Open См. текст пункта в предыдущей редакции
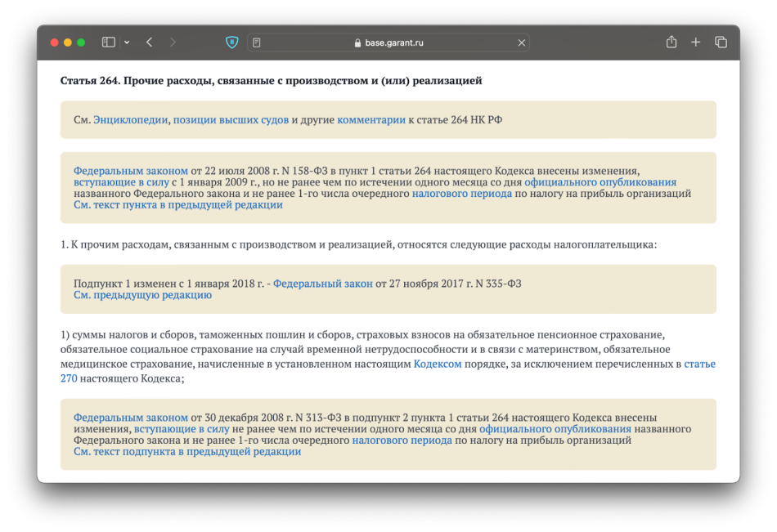 [x=178, y=205]
